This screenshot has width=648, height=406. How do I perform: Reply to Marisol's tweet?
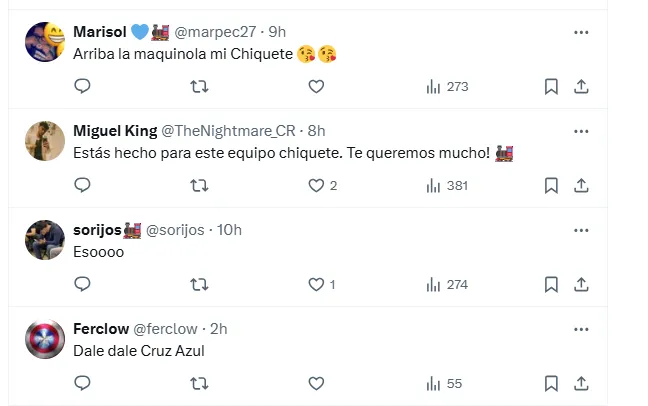tap(82, 87)
